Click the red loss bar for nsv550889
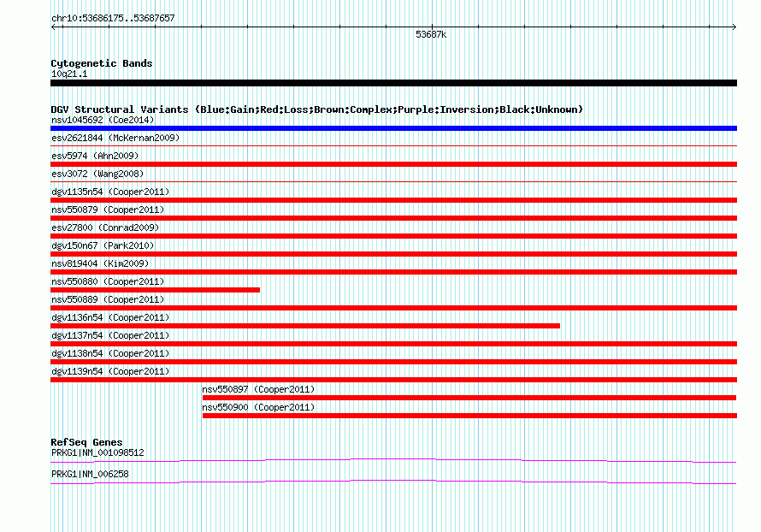The image size is (761, 532). (x=393, y=308)
